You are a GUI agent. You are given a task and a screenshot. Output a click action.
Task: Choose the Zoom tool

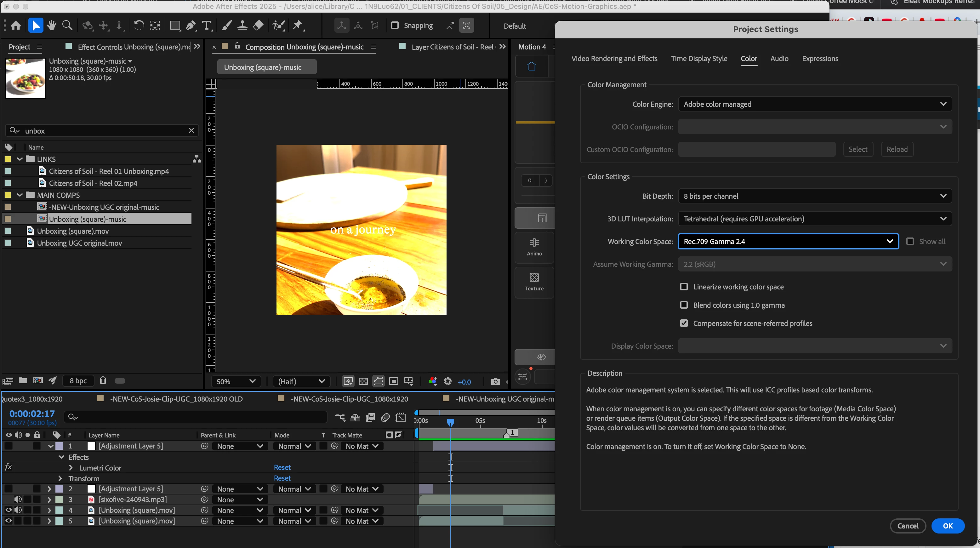pyautogui.click(x=67, y=26)
